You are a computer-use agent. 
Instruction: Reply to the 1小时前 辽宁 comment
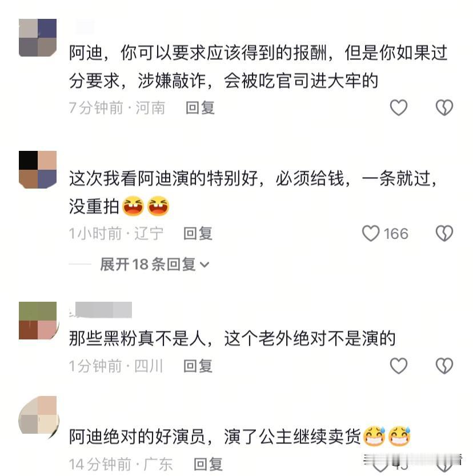[x=198, y=234]
